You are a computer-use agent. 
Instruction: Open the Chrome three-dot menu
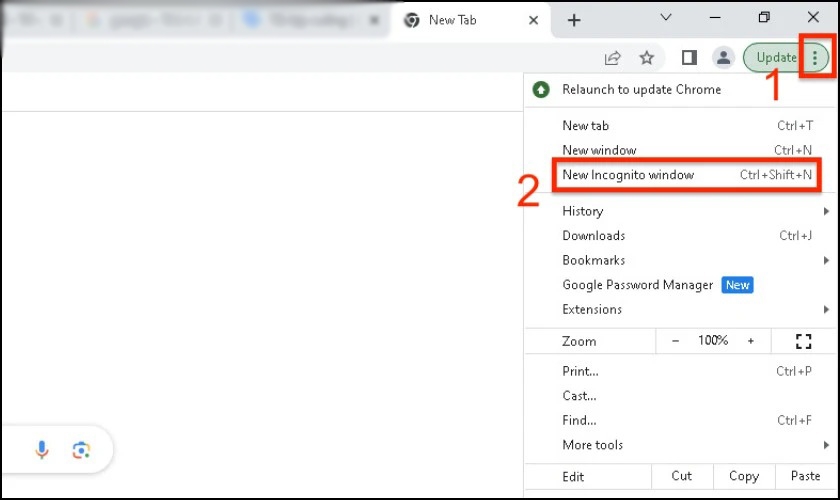coord(814,57)
